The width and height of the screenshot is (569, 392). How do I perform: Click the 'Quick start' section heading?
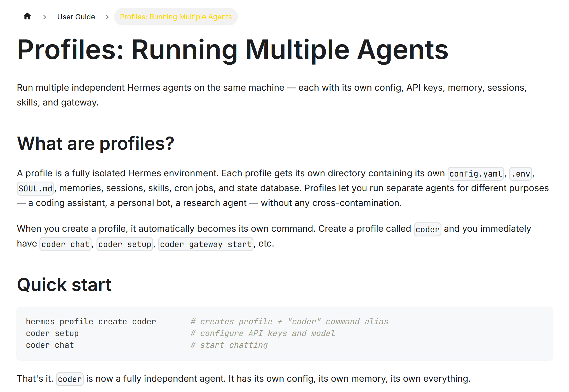(x=64, y=285)
